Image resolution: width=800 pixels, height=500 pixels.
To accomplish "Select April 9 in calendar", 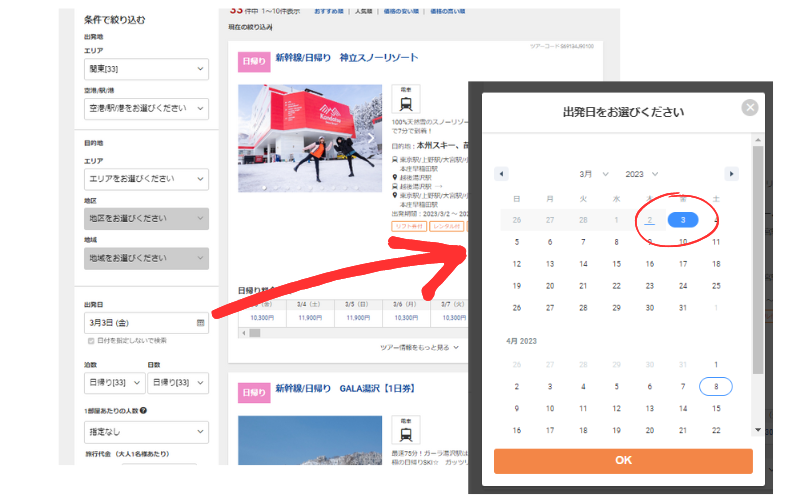I will (517, 408).
